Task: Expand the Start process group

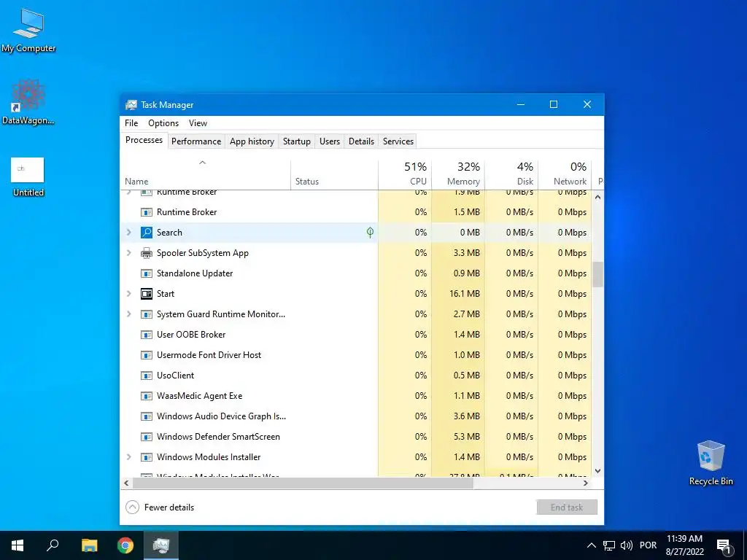Action: point(128,294)
